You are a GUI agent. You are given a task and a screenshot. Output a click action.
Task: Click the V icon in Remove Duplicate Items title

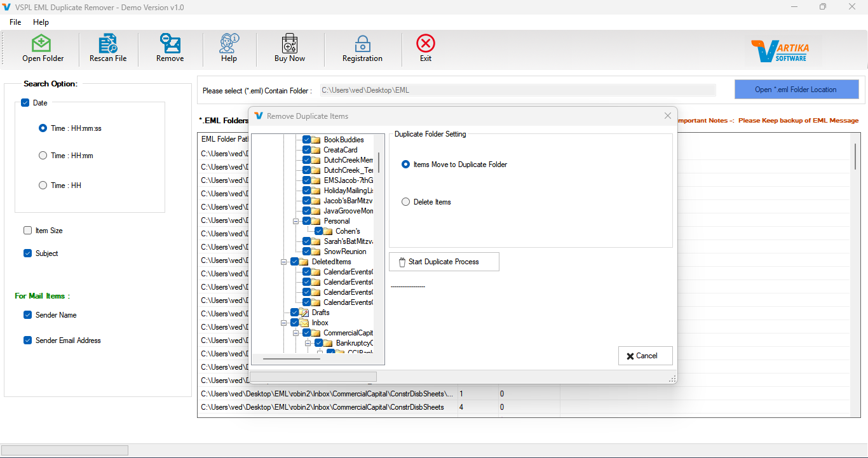[x=259, y=116]
